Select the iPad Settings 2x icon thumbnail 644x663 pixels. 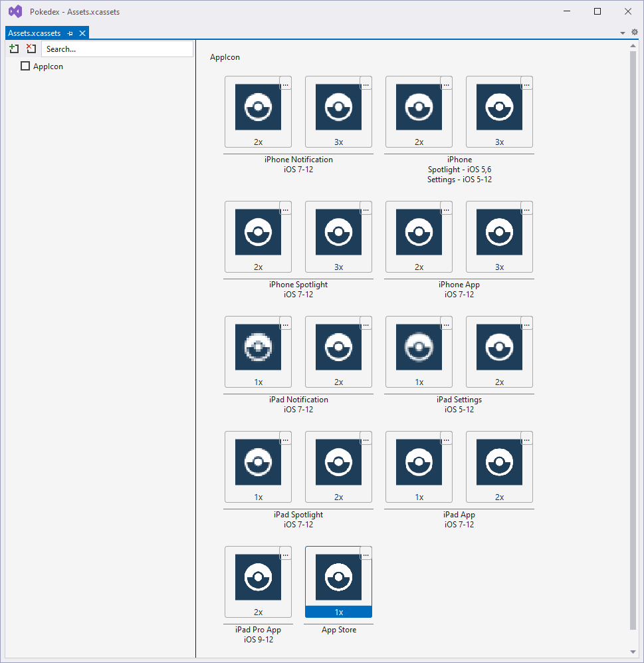pyautogui.click(x=499, y=348)
